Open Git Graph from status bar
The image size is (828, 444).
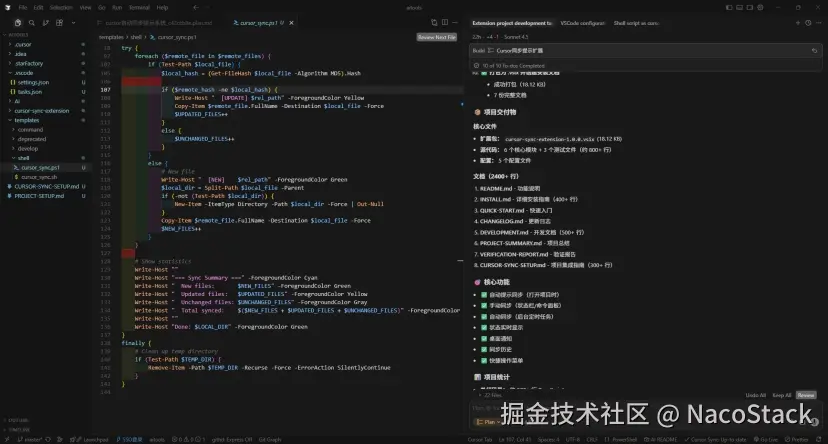point(270,439)
